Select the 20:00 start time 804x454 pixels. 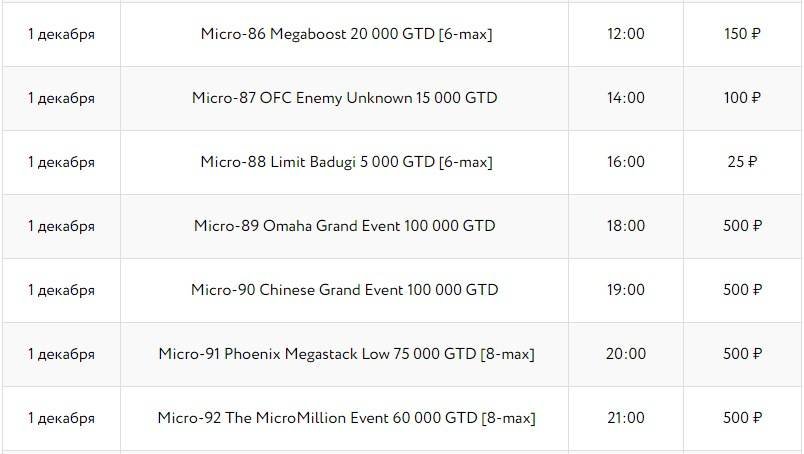click(626, 354)
